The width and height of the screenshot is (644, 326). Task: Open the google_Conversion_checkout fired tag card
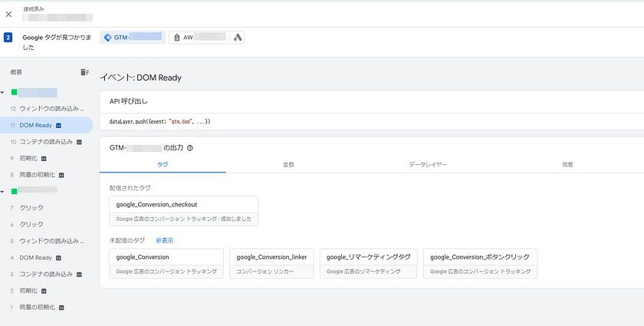pyautogui.click(x=184, y=211)
